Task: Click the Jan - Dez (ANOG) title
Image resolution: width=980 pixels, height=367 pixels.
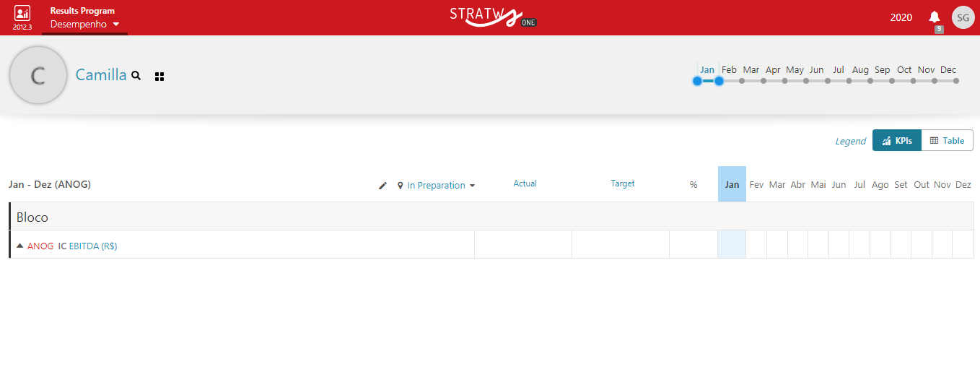Action: coord(50,184)
